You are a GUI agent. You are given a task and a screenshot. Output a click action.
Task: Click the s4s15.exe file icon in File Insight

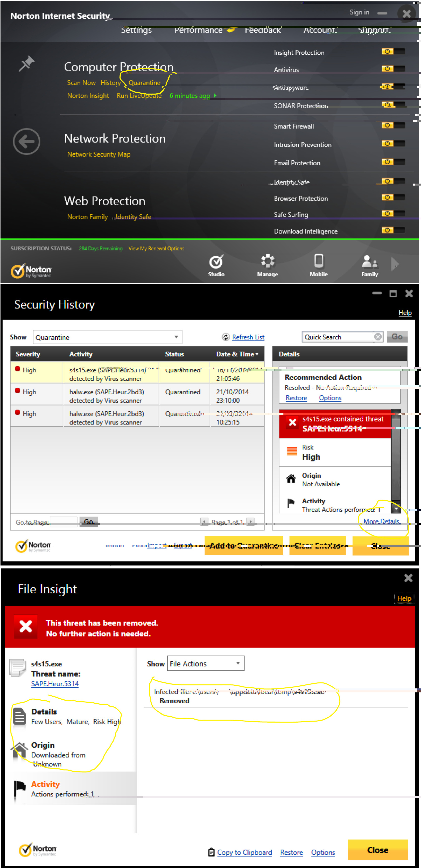17,668
